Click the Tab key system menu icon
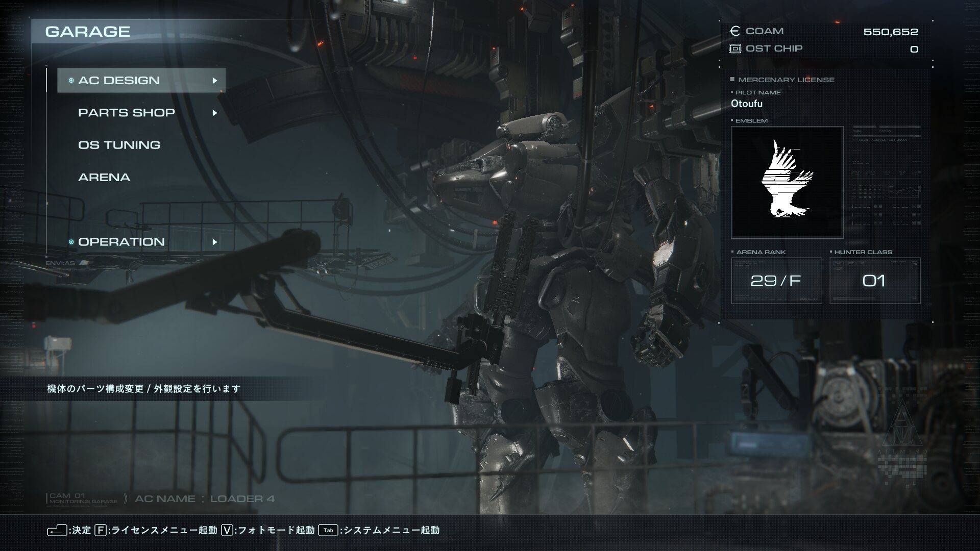Image resolution: width=980 pixels, height=551 pixels. coord(328,530)
